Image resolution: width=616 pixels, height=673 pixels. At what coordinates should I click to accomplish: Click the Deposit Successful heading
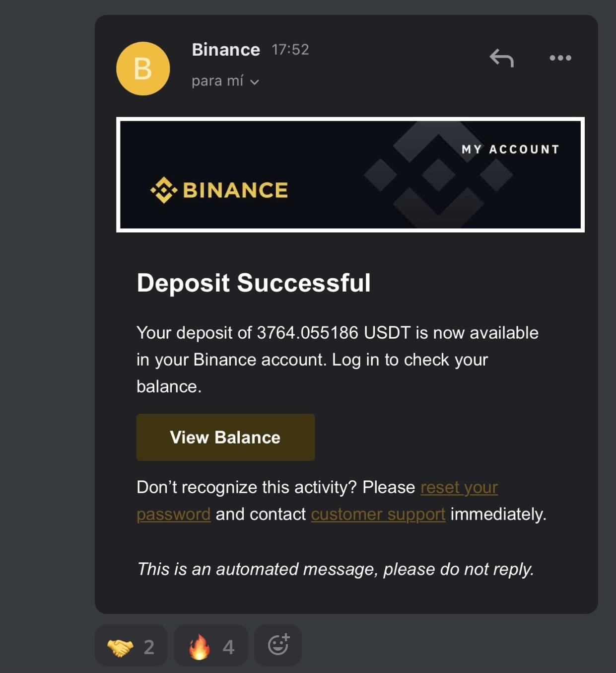254,283
